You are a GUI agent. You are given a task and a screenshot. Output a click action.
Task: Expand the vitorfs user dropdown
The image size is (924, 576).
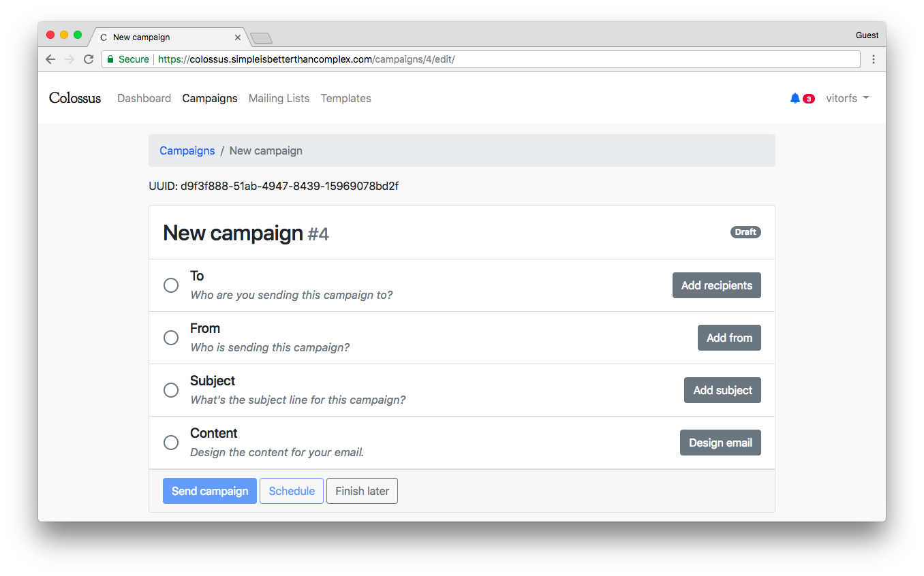click(847, 98)
